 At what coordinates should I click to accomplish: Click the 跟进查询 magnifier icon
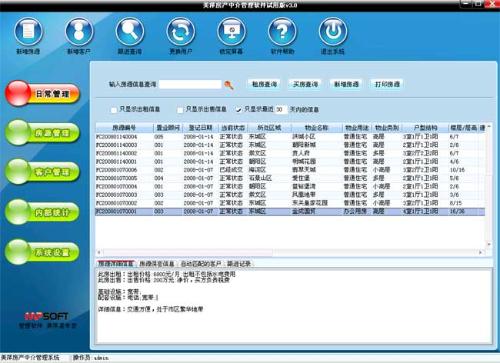coord(130,32)
